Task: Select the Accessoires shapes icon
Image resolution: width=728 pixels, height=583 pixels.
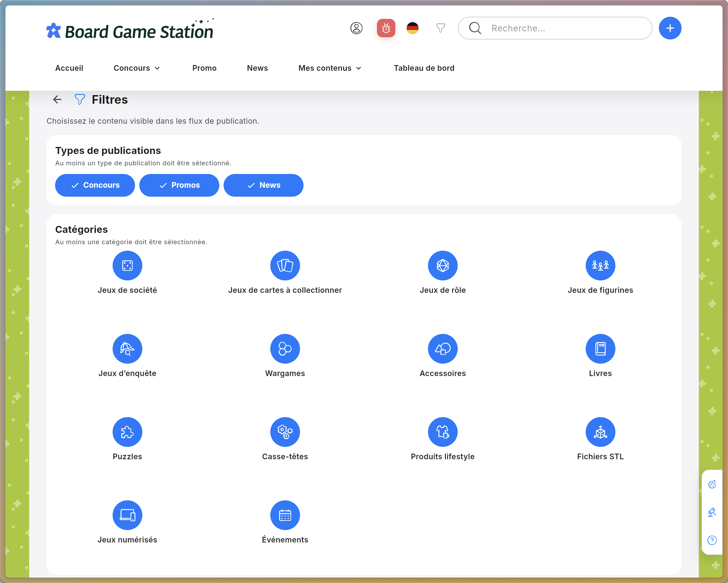Action: 443,349
